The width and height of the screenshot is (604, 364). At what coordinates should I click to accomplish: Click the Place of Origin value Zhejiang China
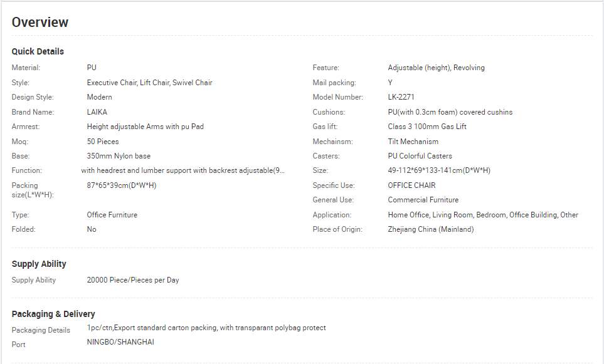[431, 229]
